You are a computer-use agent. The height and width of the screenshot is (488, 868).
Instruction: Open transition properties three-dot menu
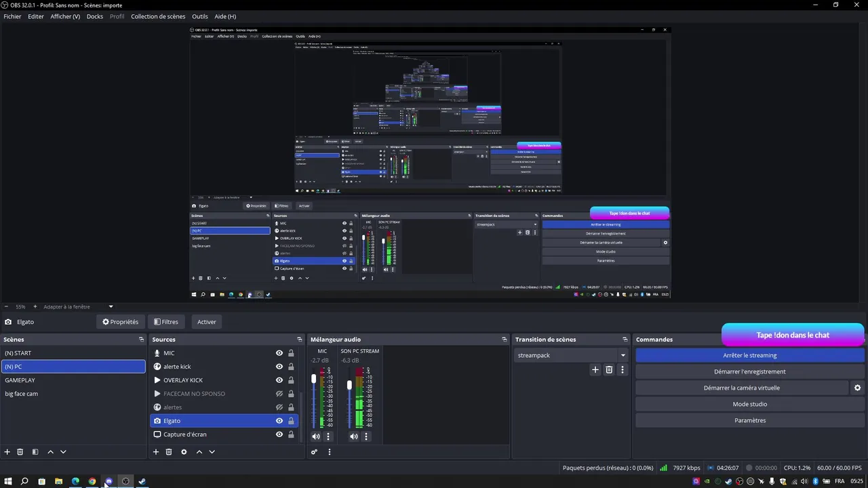[x=623, y=369]
